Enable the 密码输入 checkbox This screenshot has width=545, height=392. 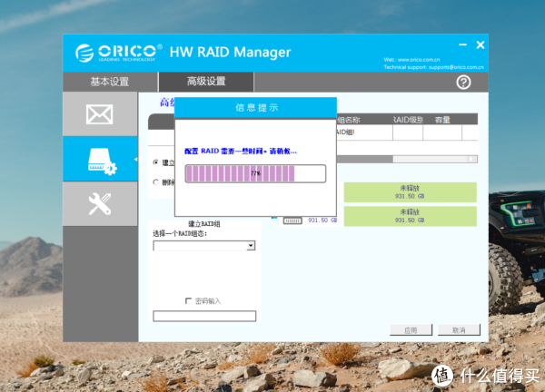[188, 300]
